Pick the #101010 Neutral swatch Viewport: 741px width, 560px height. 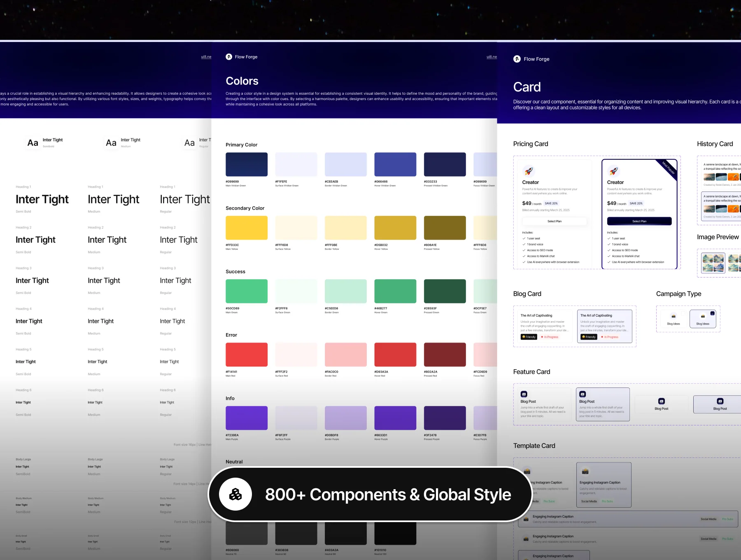coord(395,534)
